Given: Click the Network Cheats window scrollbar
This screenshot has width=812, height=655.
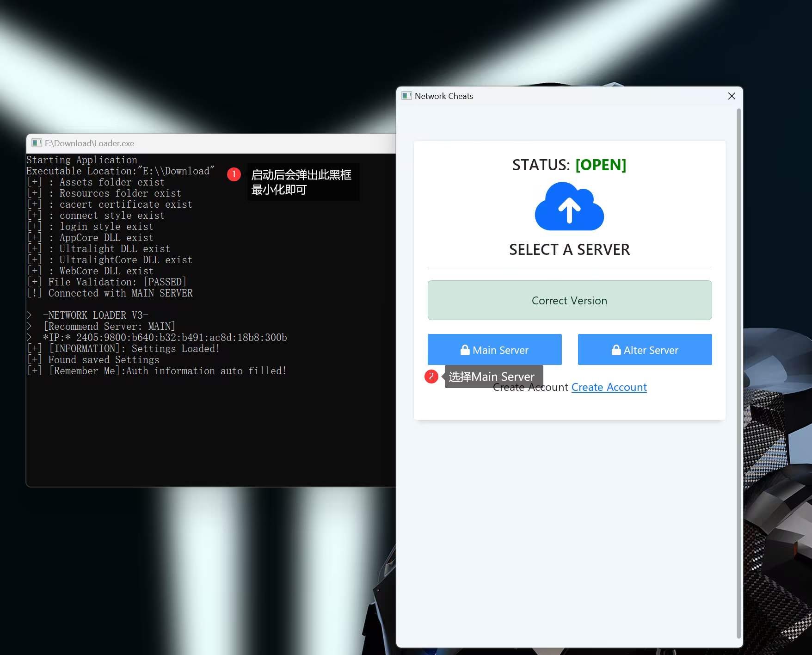Looking at the screenshot, I should (738, 370).
